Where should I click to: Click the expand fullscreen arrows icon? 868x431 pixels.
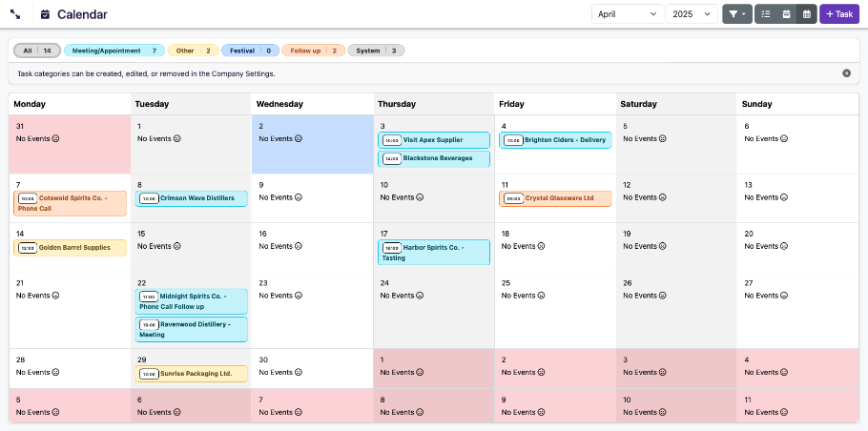point(16,14)
